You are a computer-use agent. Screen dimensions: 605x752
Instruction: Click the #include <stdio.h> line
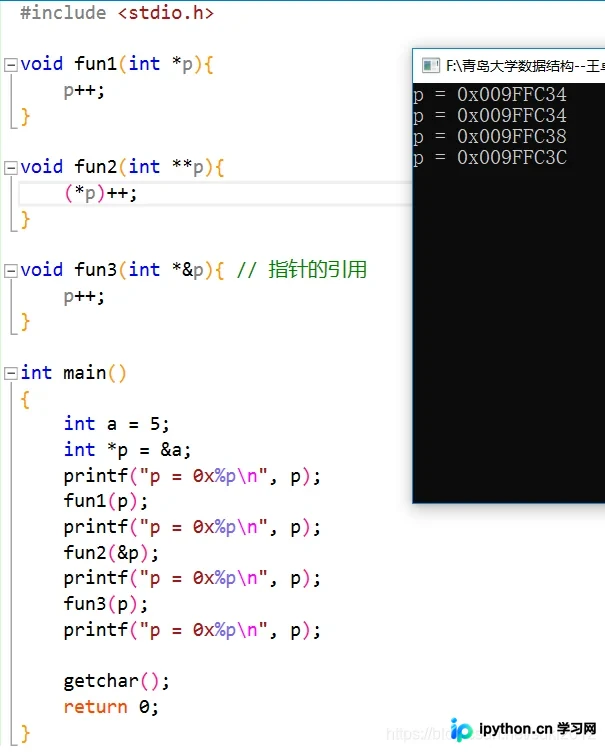[x=117, y=13]
